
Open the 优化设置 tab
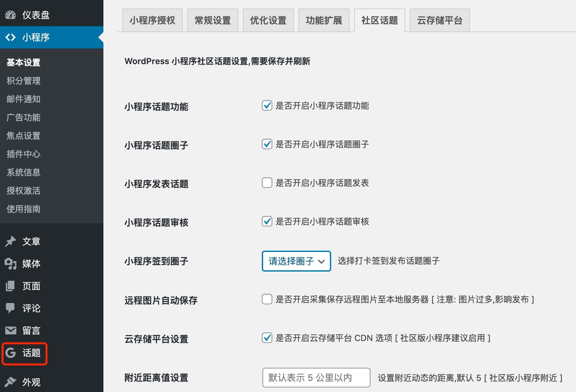click(268, 20)
